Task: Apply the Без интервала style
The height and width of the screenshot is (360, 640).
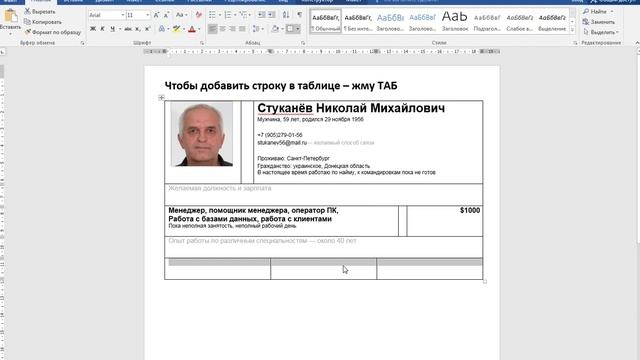Action: (358, 22)
